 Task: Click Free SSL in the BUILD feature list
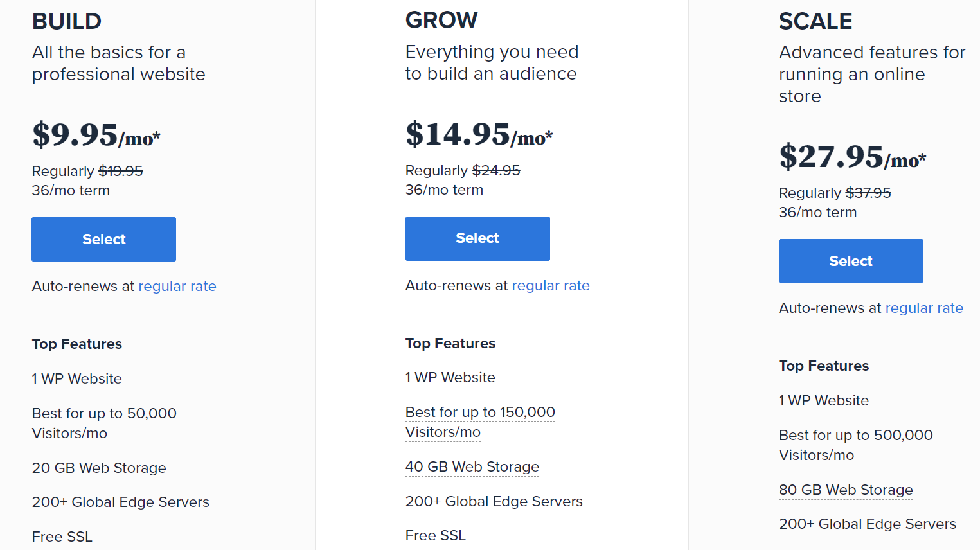[x=62, y=536]
